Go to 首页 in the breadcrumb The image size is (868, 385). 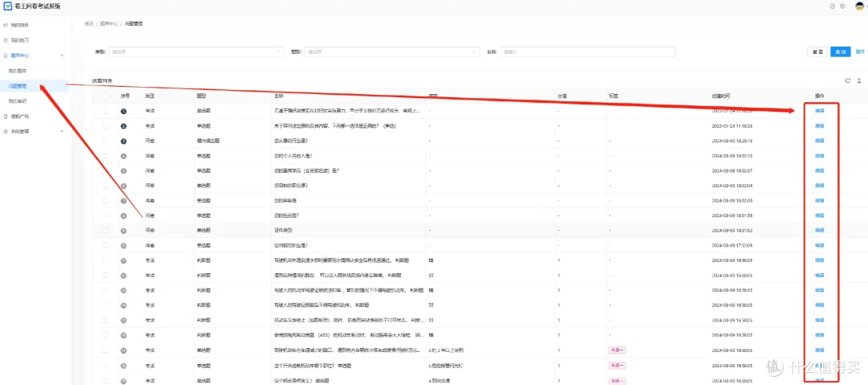tap(88, 24)
